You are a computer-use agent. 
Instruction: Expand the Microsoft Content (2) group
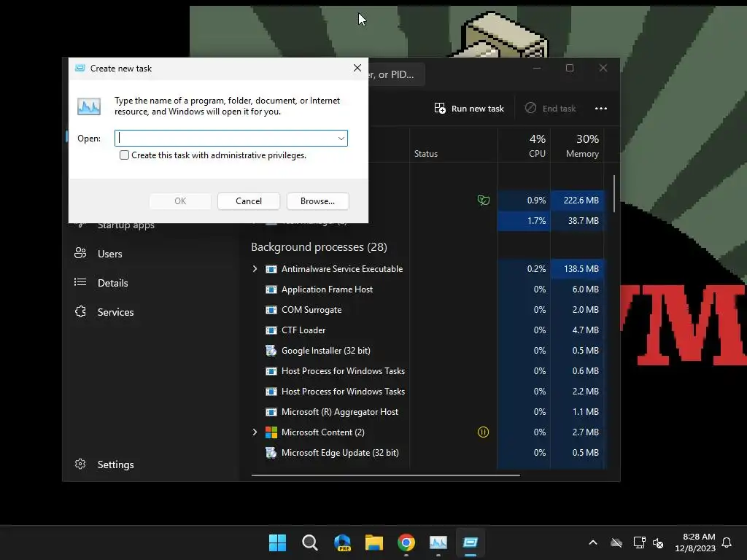255,432
